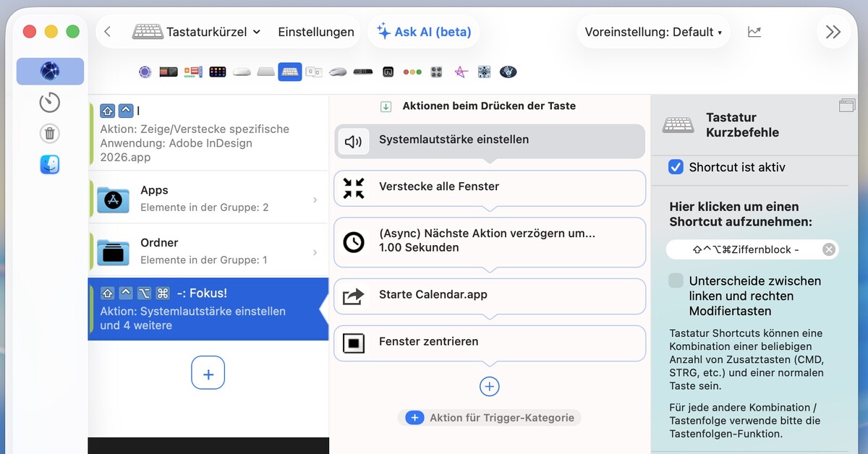The width and height of the screenshot is (868, 454).
Task: Select the 'Verstecke alle Fenster' action
Action: point(490,188)
